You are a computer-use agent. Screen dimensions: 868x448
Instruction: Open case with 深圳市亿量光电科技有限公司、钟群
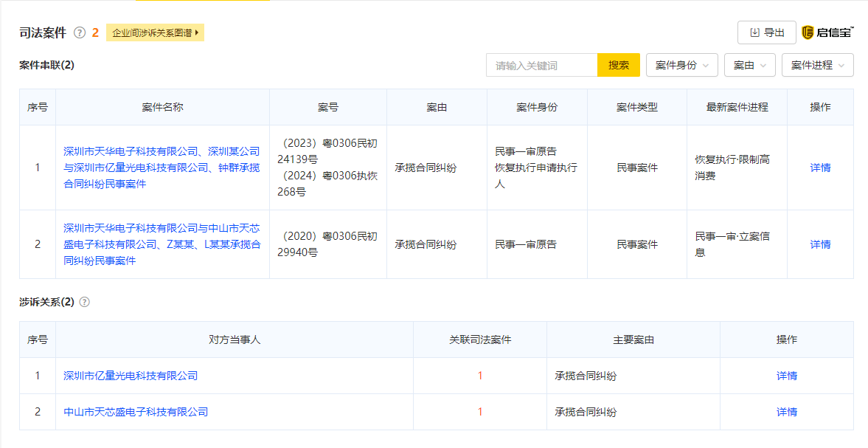point(162,168)
